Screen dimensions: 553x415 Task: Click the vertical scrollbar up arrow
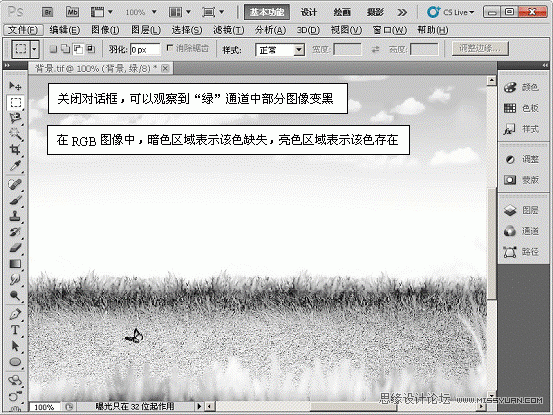[492, 81]
